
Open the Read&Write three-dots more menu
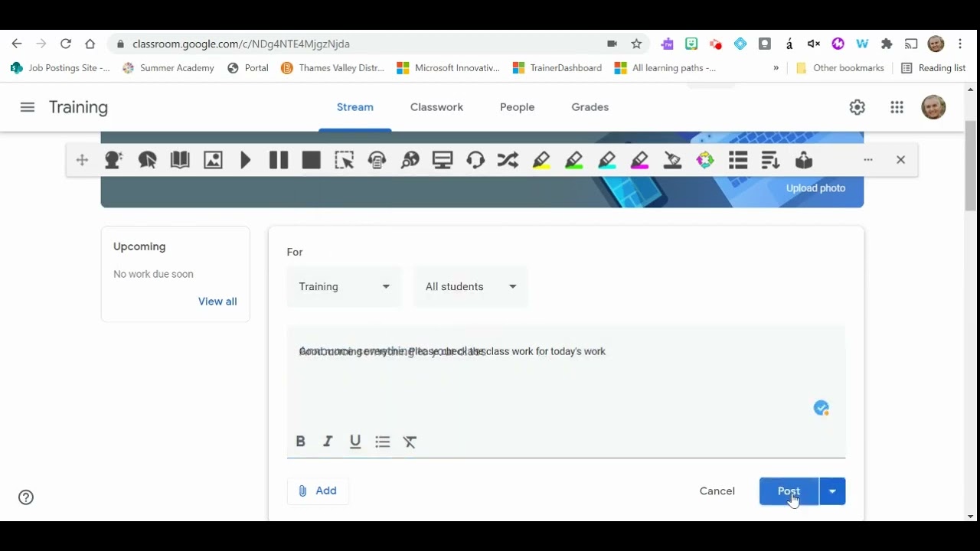click(868, 160)
